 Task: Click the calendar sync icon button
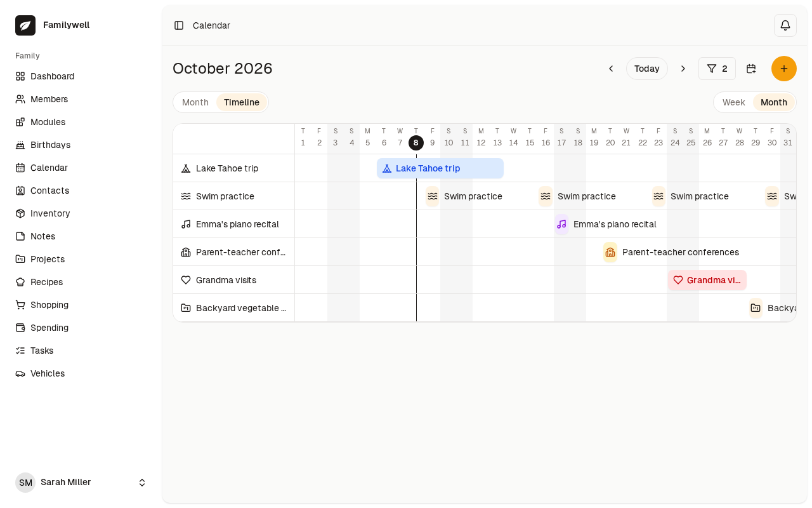tap(751, 69)
